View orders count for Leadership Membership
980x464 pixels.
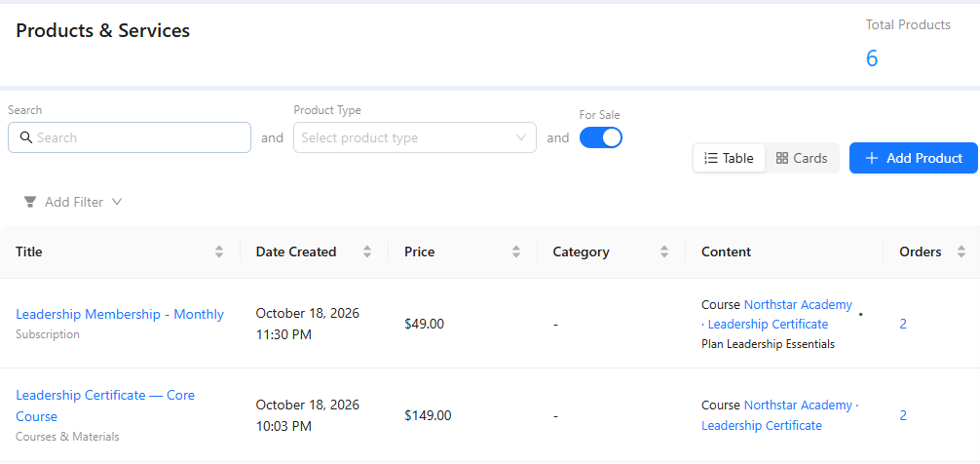pyautogui.click(x=903, y=324)
